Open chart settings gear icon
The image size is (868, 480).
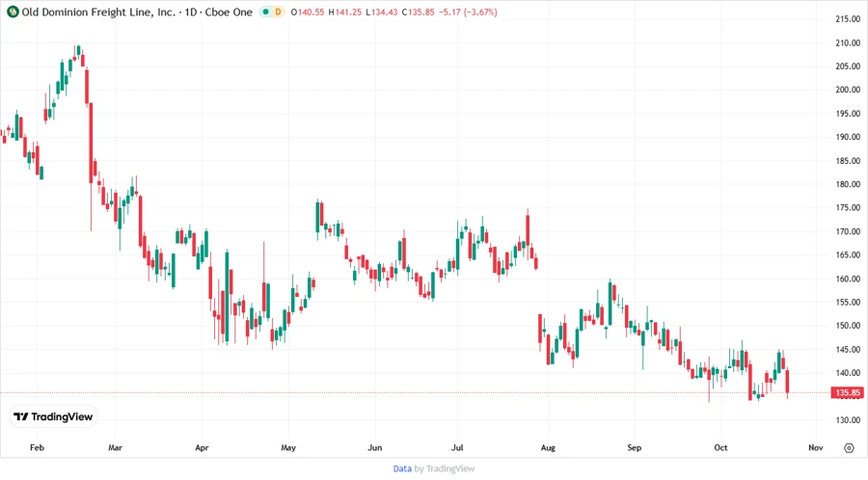click(849, 448)
